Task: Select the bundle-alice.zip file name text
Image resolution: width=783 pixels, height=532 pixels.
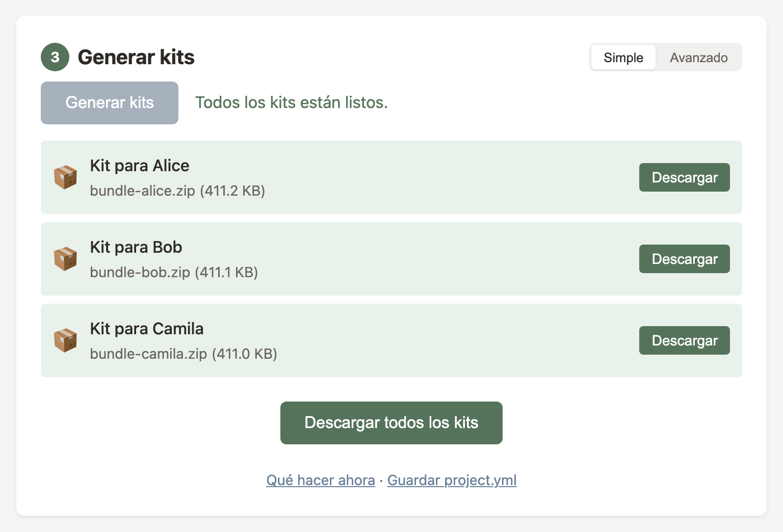Action: point(177,191)
